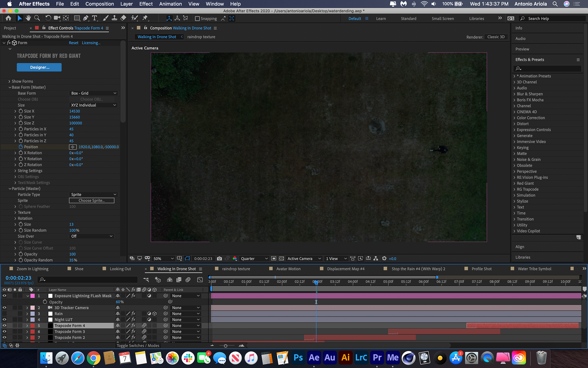588x368 pixels.
Task: Open the Base Form dropdown
Action: coord(93,93)
